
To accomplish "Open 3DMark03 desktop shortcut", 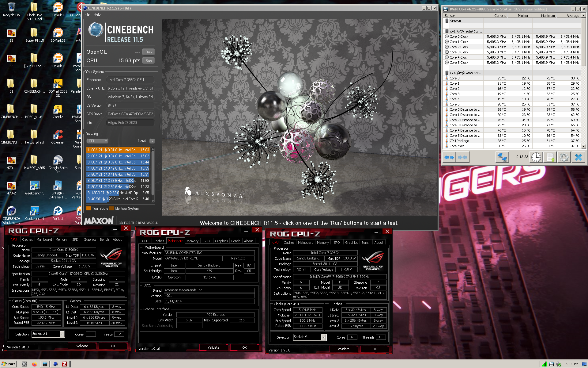I will [58, 9].
